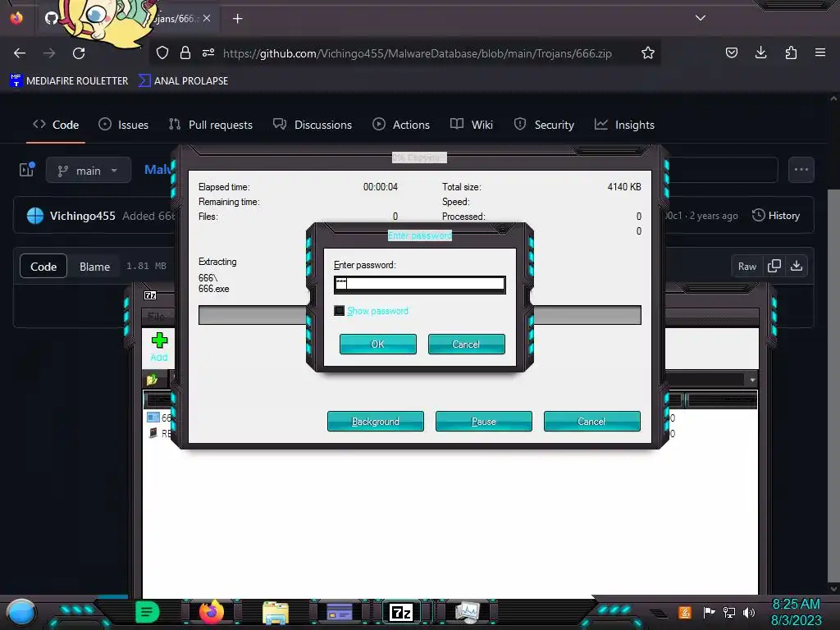This screenshot has width=840, height=630.
Task: Tick the Show password checkbox
Action: click(339, 311)
